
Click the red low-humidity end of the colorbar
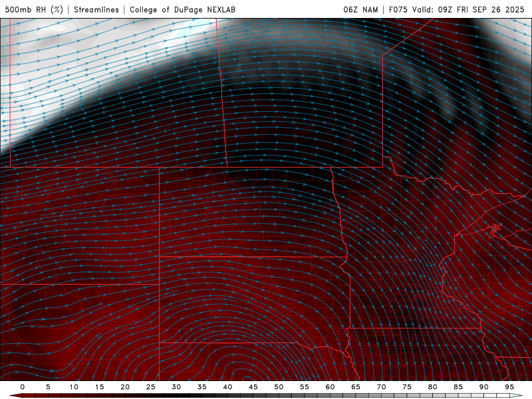17,396
